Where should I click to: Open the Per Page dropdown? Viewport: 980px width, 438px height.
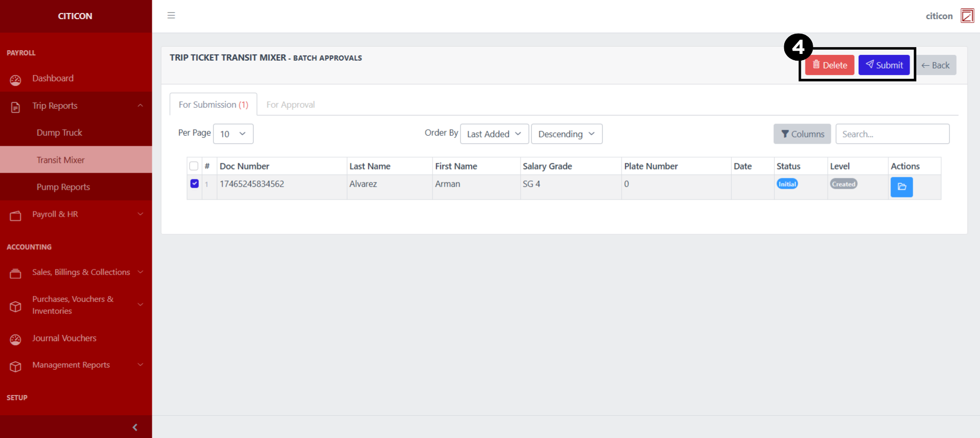click(x=233, y=134)
